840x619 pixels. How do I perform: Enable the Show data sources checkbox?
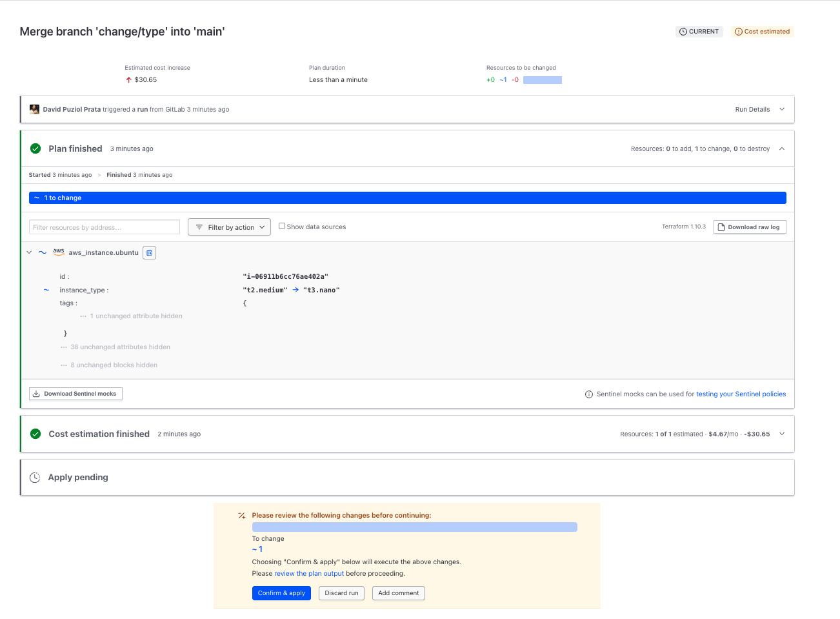[x=282, y=226]
